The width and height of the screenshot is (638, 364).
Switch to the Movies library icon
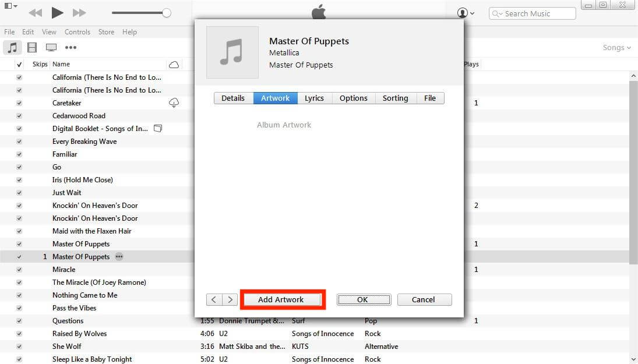[x=31, y=48]
